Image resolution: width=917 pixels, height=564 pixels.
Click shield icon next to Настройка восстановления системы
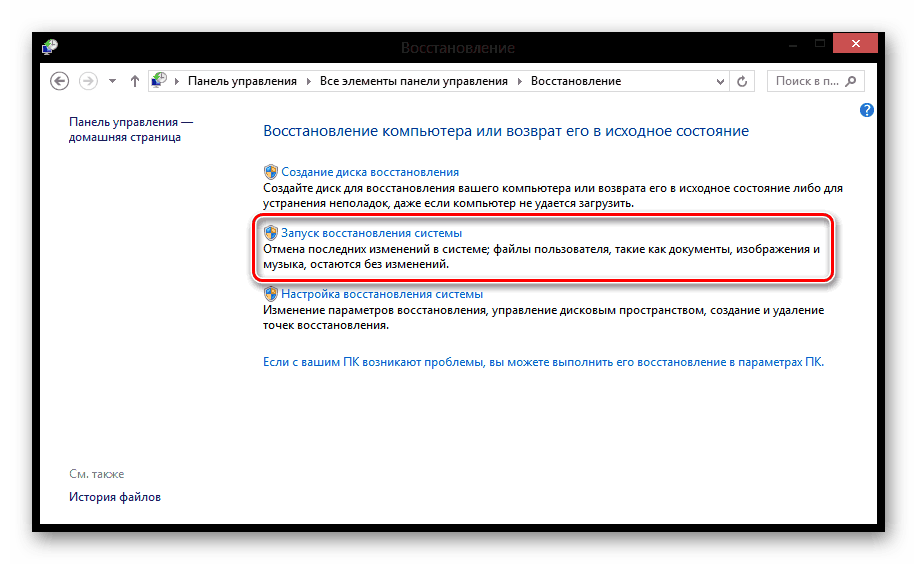270,294
